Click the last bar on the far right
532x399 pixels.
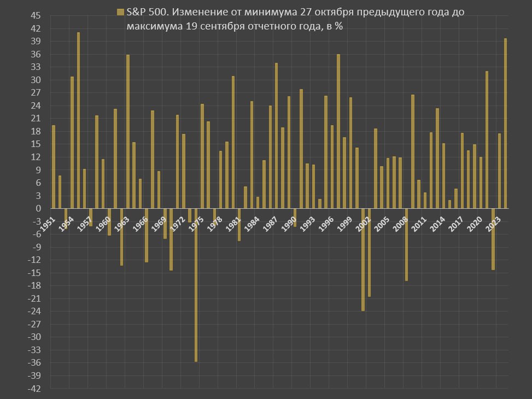coord(505,124)
